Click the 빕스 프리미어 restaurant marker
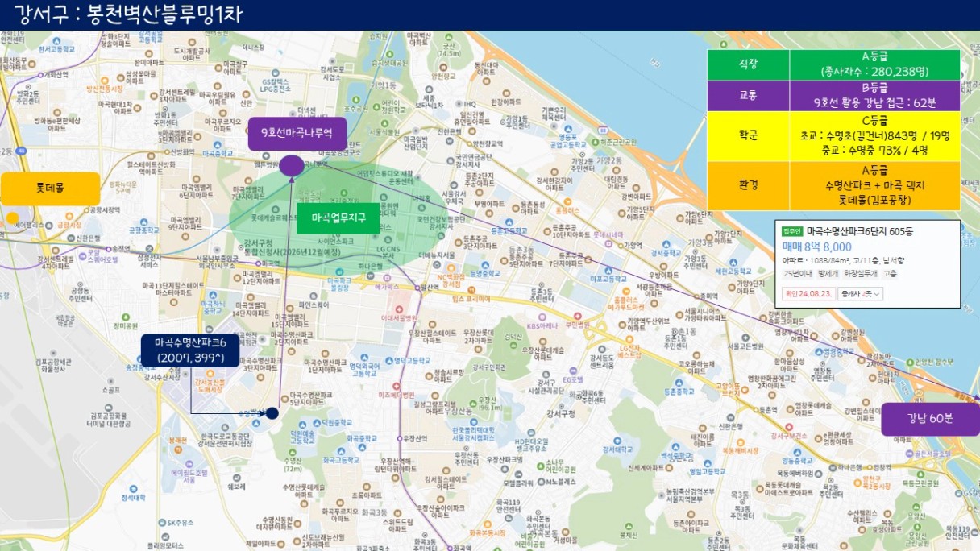 [x=471, y=290]
